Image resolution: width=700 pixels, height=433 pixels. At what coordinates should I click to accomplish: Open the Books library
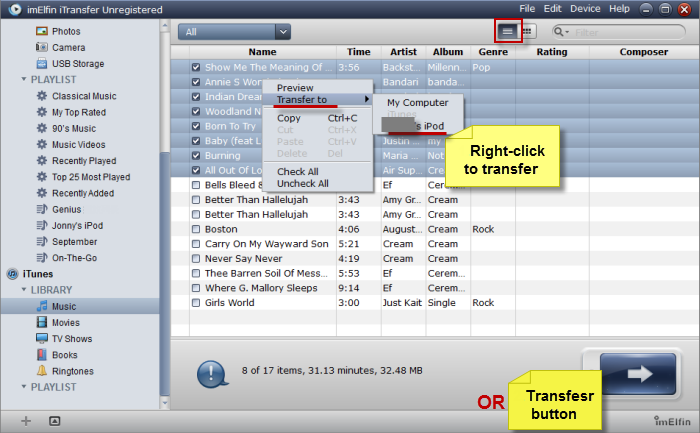coord(64,355)
